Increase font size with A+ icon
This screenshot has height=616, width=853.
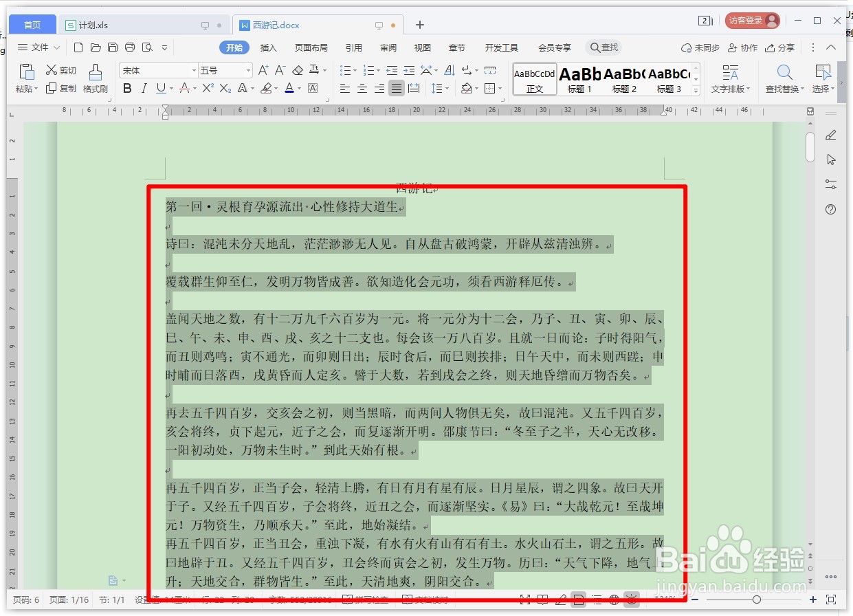point(263,70)
